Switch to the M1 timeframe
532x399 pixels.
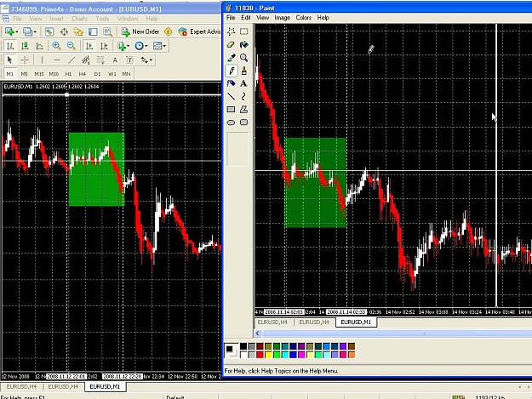[10, 74]
